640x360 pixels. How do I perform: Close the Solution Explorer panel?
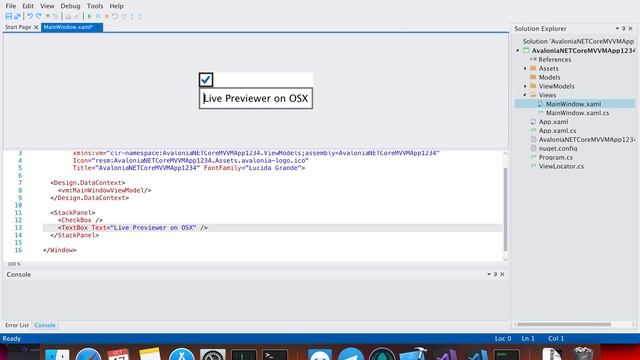pyautogui.click(x=631, y=29)
